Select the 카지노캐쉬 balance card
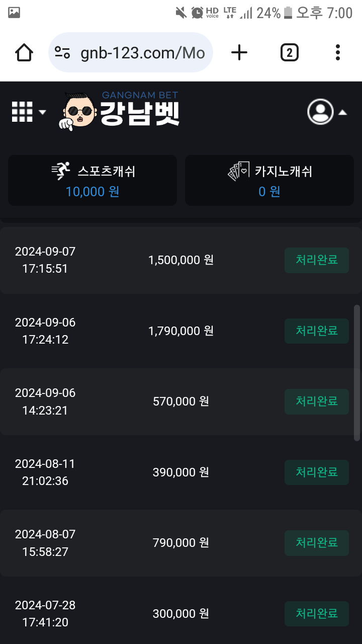This screenshot has height=644, width=362. click(269, 180)
